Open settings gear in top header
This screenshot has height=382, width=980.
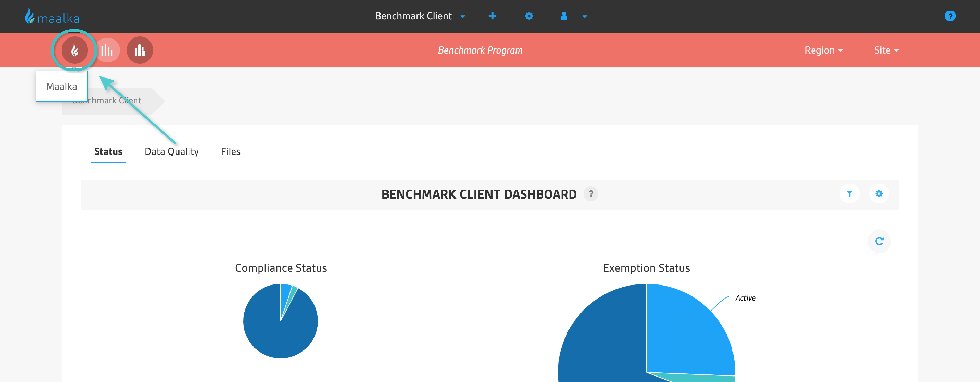pos(529,16)
